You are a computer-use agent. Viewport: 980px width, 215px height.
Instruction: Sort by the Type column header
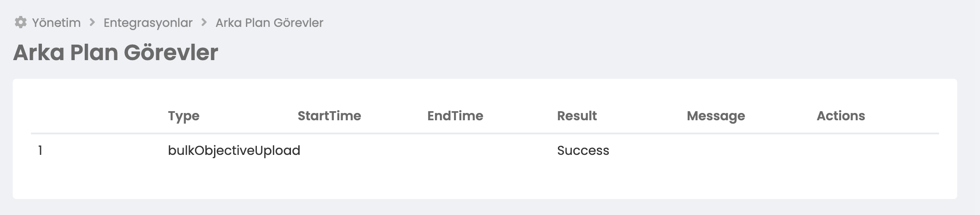coord(184,116)
